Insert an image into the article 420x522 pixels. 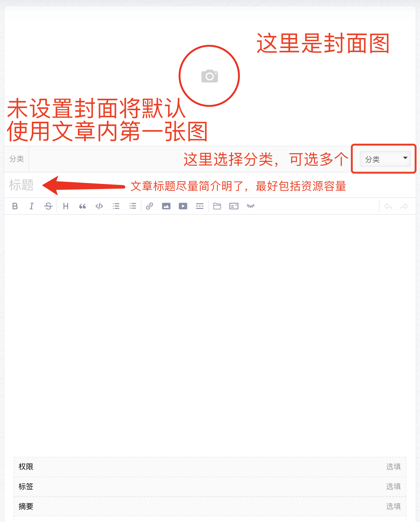(166, 206)
